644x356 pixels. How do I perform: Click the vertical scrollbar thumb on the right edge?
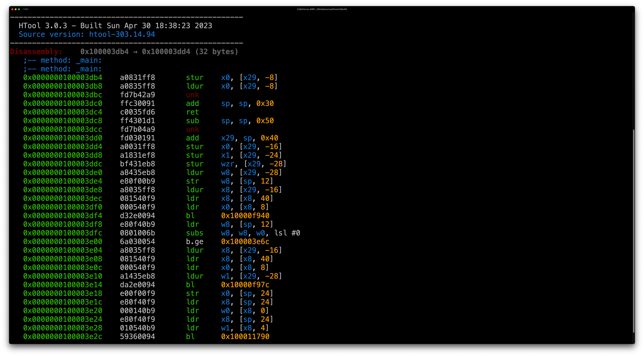click(x=634, y=231)
